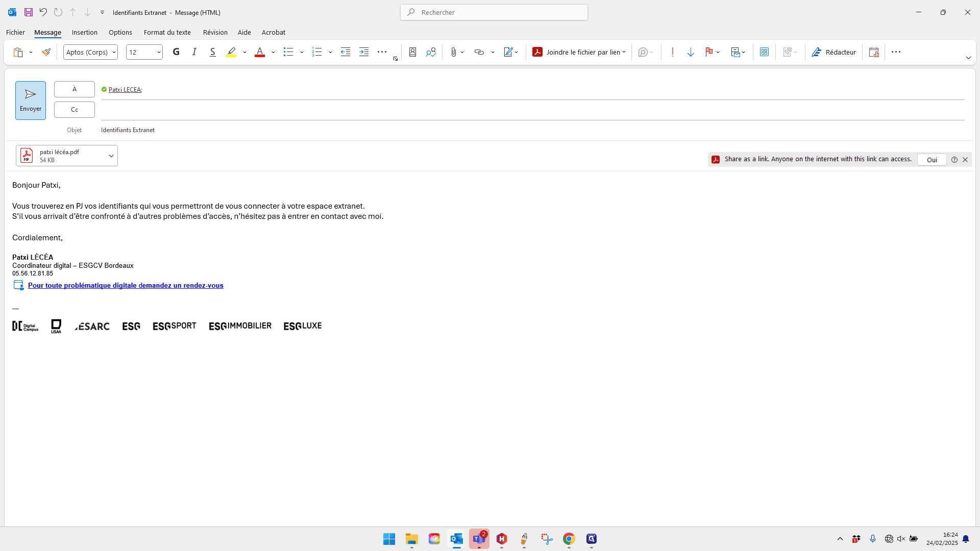Open numbering style dropdown arrow

click(x=331, y=52)
